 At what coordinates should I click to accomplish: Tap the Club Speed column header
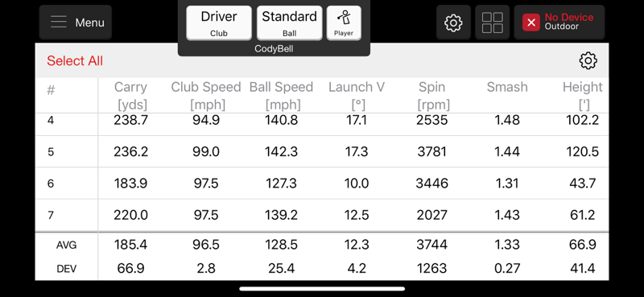click(206, 96)
